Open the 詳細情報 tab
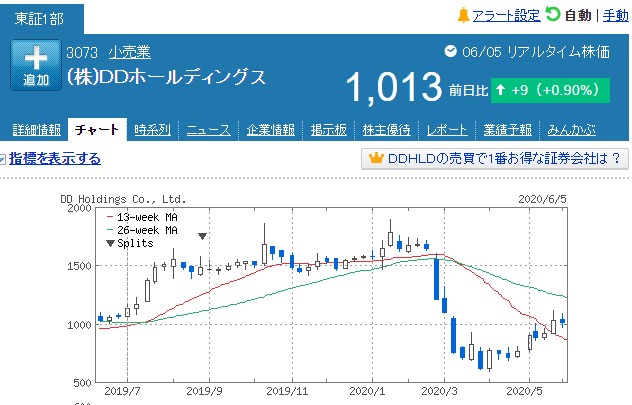 [37, 130]
